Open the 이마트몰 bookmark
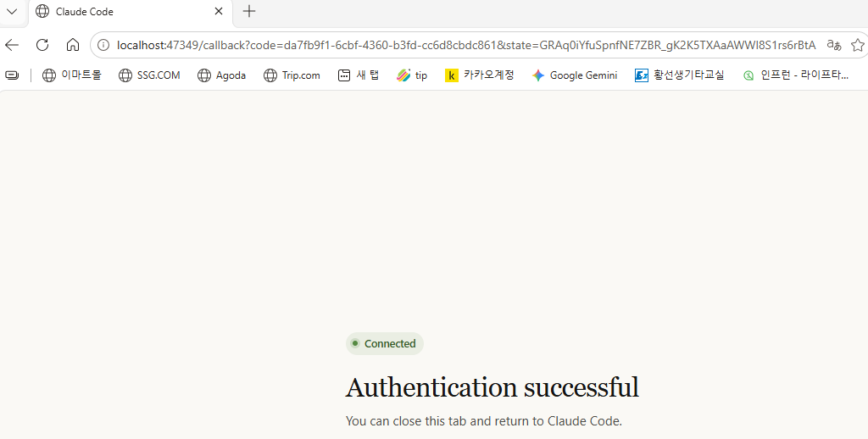The height and width of the screenshot is (439, 868). point(72,75)
